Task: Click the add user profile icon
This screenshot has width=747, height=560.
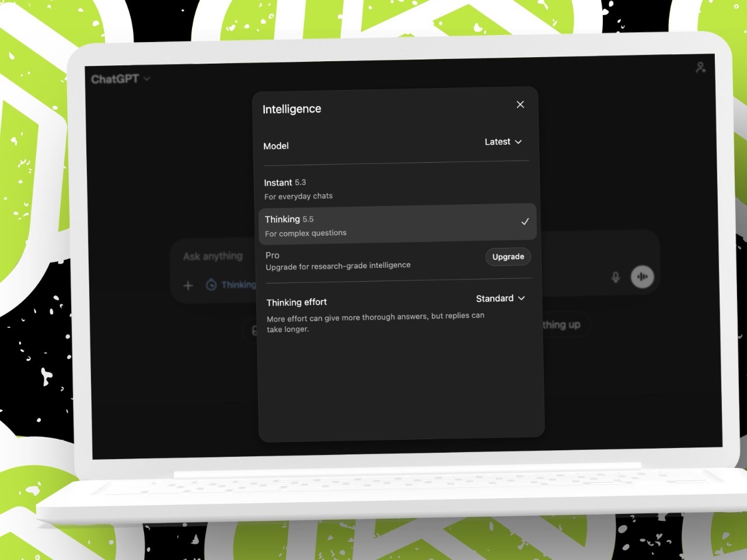Action: pos(701,68)
